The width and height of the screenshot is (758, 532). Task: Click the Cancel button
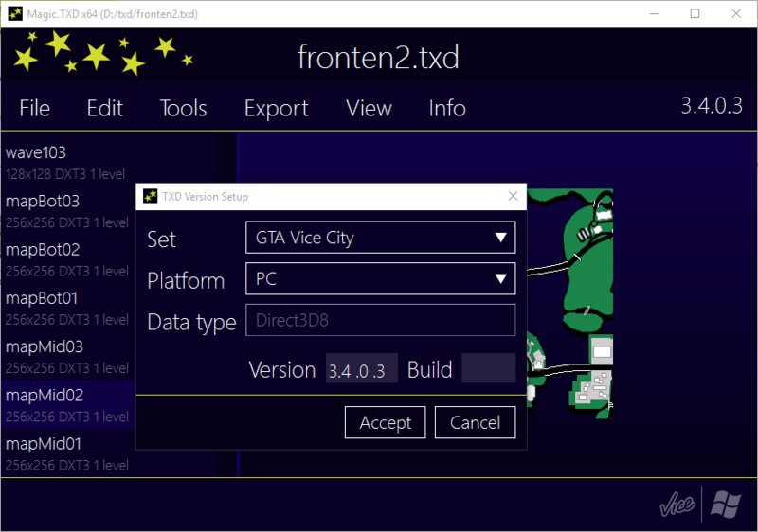476,422
